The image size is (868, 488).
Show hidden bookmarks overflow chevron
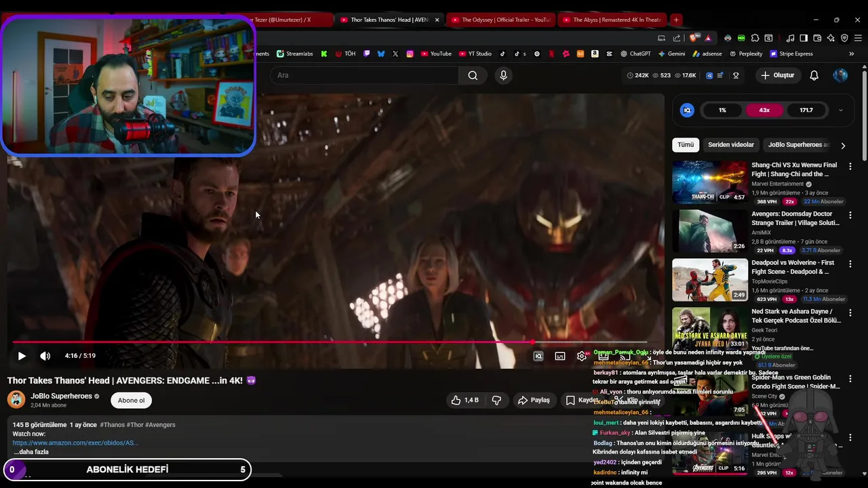coord(851,54)
